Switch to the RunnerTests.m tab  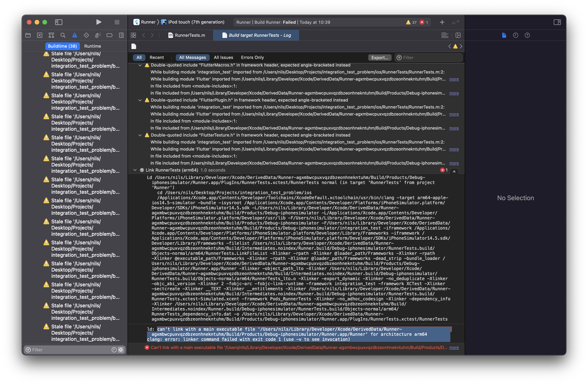tap(187, 35)
